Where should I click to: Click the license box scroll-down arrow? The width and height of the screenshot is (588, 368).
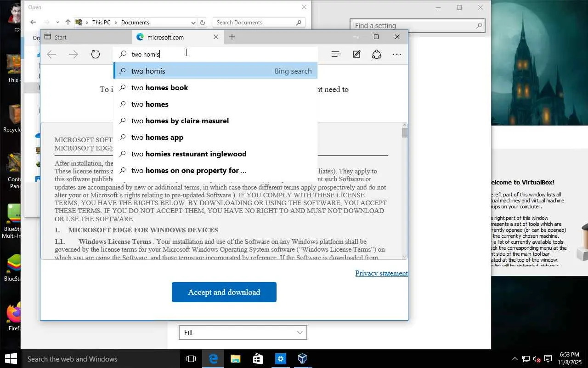point(405,256)
